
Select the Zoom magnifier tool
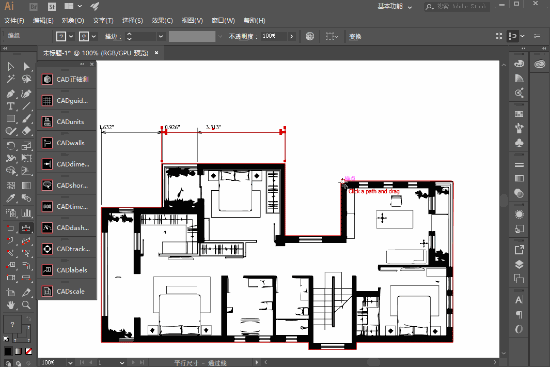pos(26,305)
